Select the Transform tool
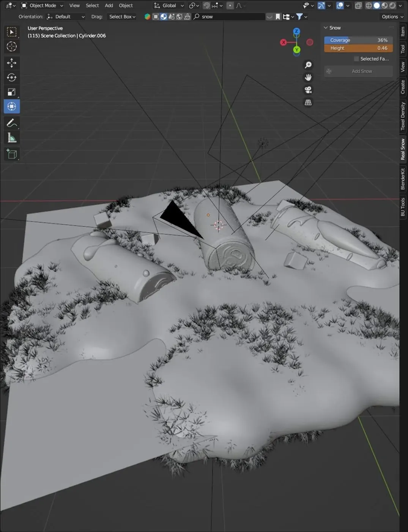The image size is (408, 532). (12, 106)
